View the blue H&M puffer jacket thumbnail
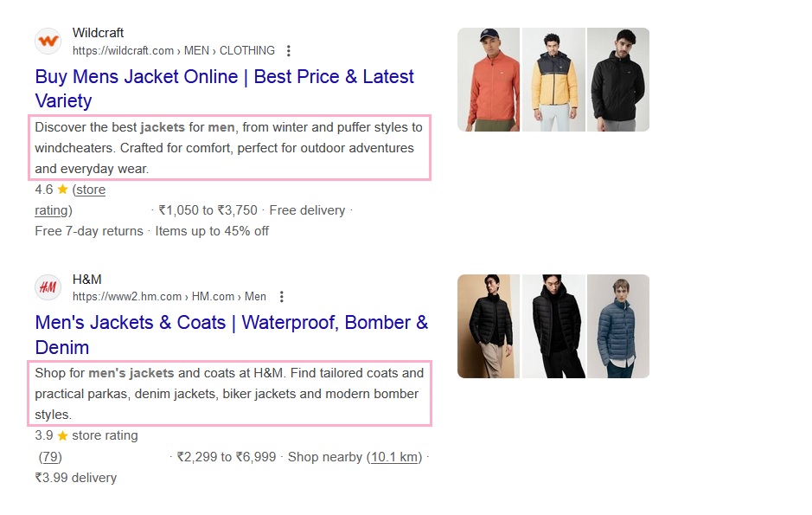The width and height of the screenshot is (812, 515). tap(618, 326)
